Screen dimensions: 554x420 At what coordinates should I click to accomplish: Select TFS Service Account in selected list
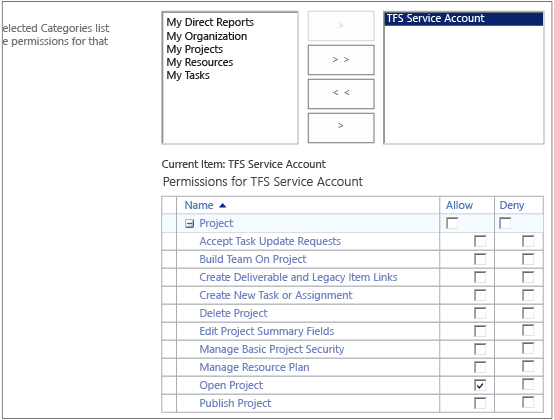point(464,18)
